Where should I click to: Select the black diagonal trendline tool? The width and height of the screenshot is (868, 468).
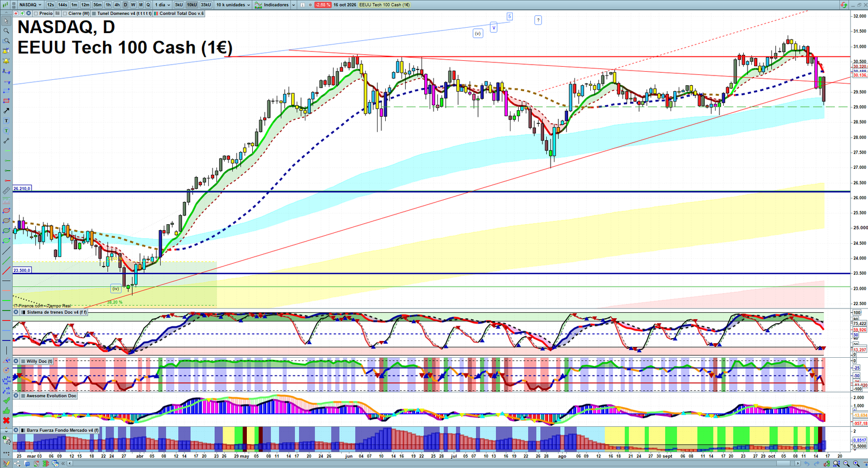pyautogui.click(x=6, y=250)
